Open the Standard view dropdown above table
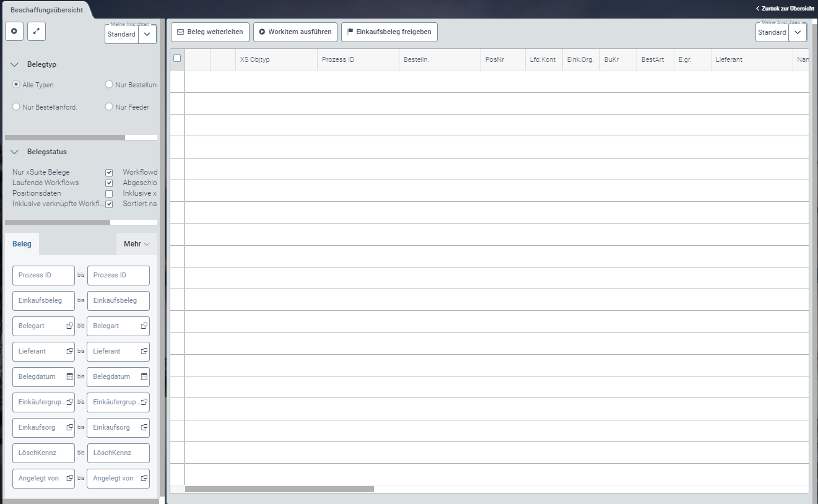Image resolution: width=818 pixels, height=504 pixels. (798, 32)
